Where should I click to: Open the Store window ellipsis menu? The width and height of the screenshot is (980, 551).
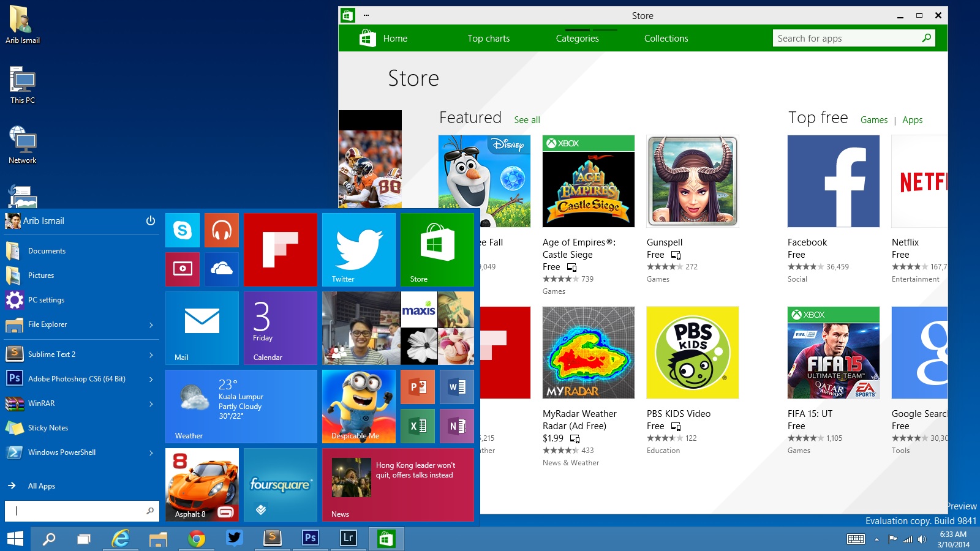tap(366, 15)
